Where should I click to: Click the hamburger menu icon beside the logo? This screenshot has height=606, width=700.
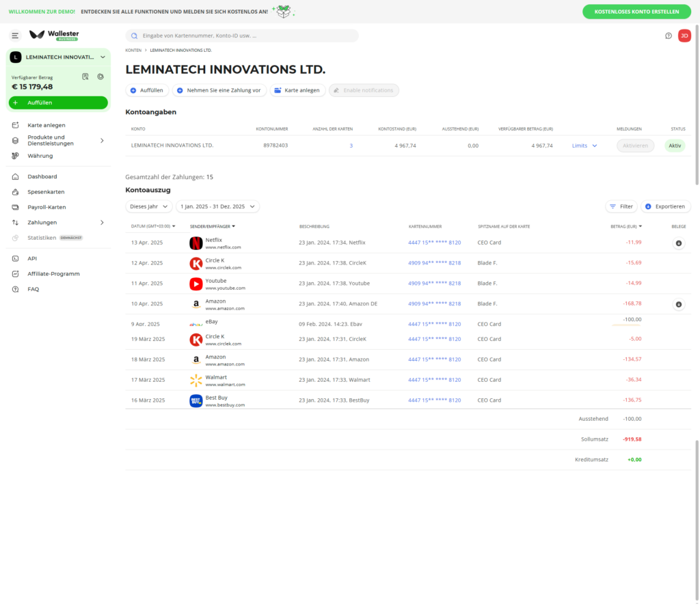[x=15, y=36]
